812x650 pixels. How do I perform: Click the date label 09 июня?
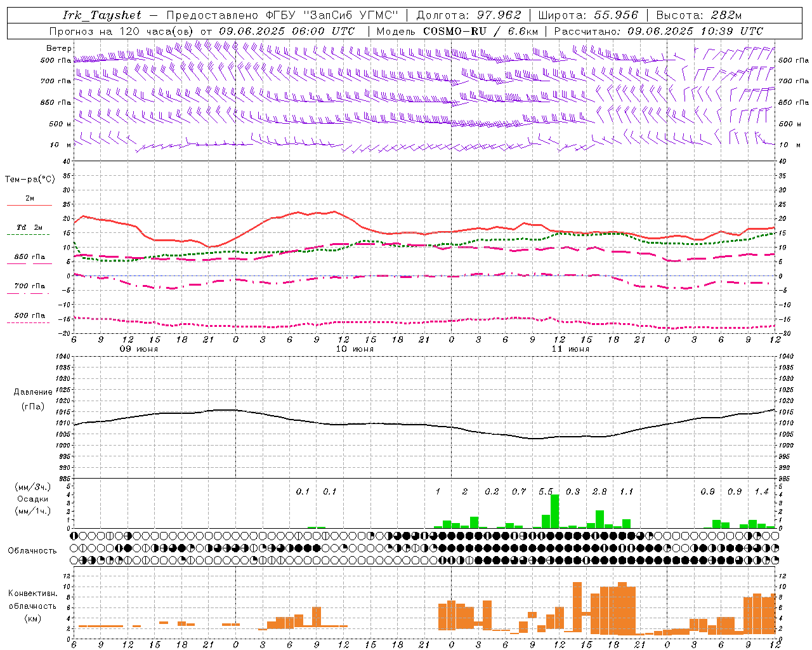(139, 349)
